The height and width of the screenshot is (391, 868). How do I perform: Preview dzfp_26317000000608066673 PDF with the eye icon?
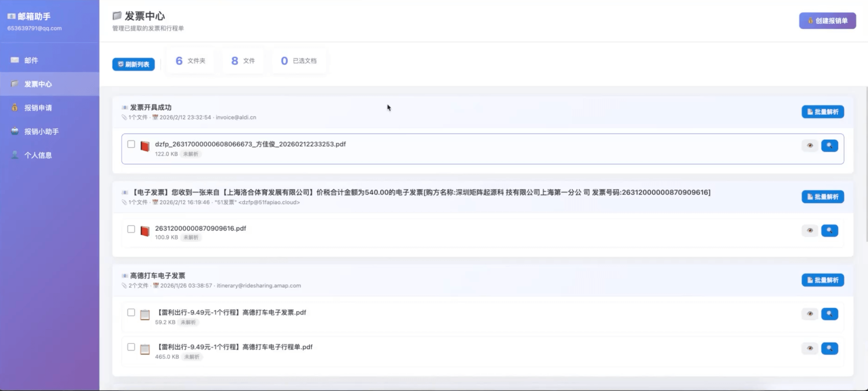[x=810, y=145]
